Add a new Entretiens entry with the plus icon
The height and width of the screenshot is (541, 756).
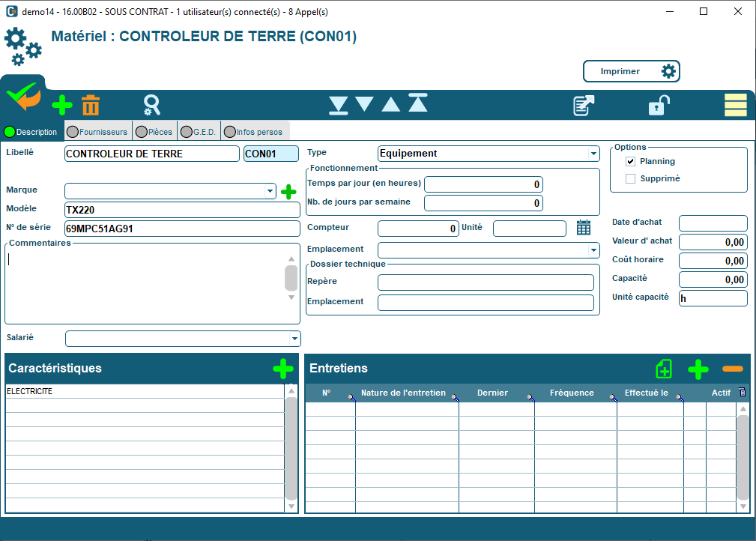[698, 369]
